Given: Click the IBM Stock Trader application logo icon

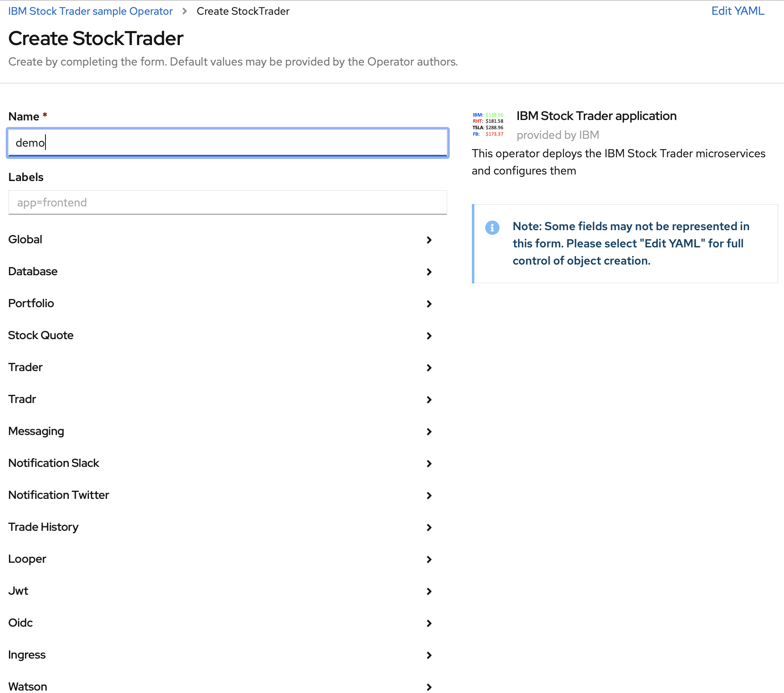Looking at the screenshot, I should [x=488, y=125].
